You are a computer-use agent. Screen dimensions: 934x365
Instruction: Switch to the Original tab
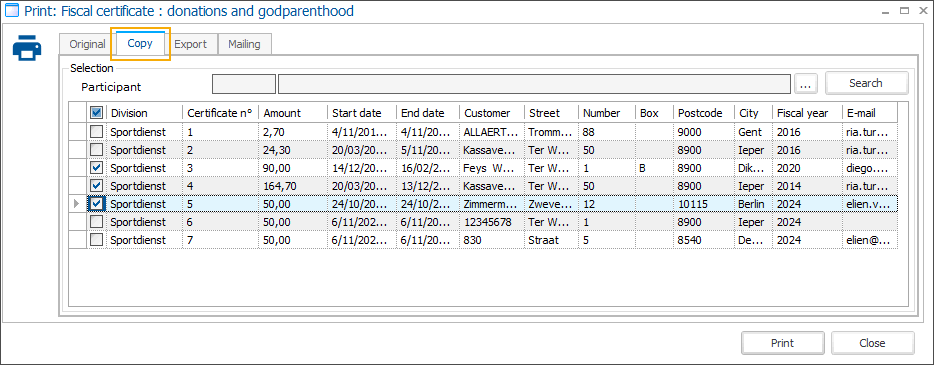87,44
